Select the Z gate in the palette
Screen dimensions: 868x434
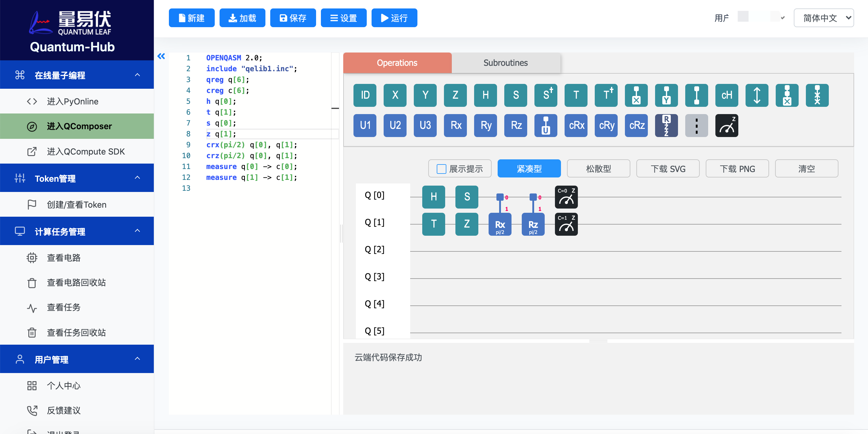pyautogui.click(x=455, y=95)
